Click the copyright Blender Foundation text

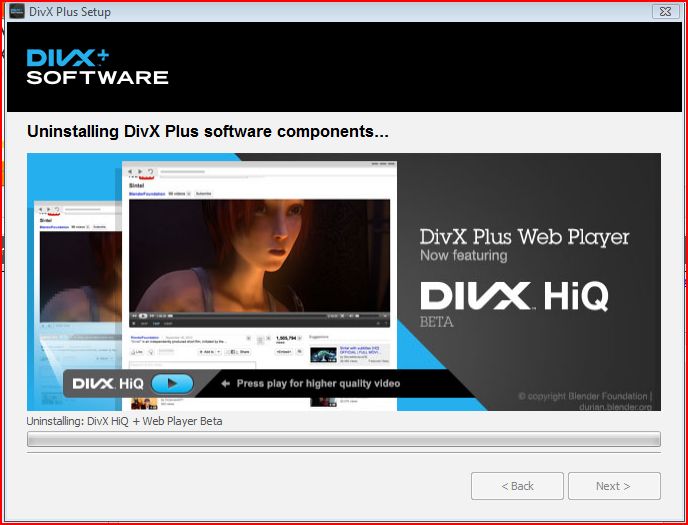(585, 401)
